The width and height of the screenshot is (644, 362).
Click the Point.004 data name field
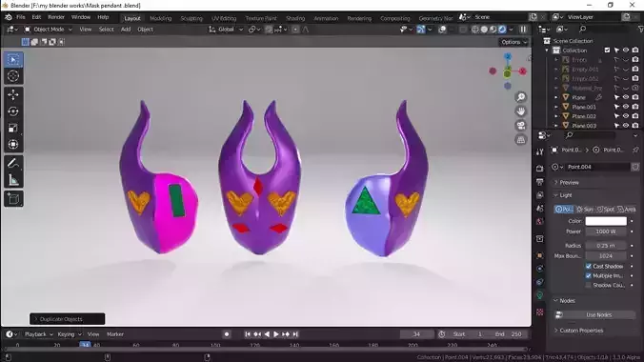597,167
